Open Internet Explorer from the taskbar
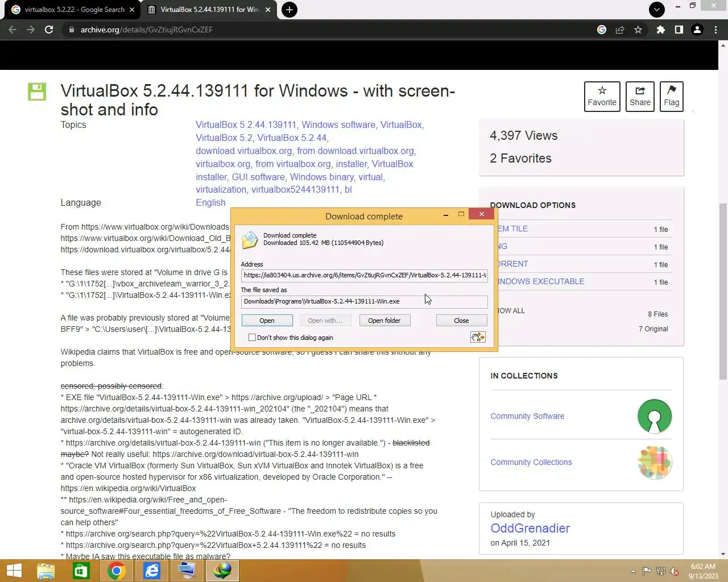The height and width of the screenshot is (582, 728). click(x=152, y=571)
